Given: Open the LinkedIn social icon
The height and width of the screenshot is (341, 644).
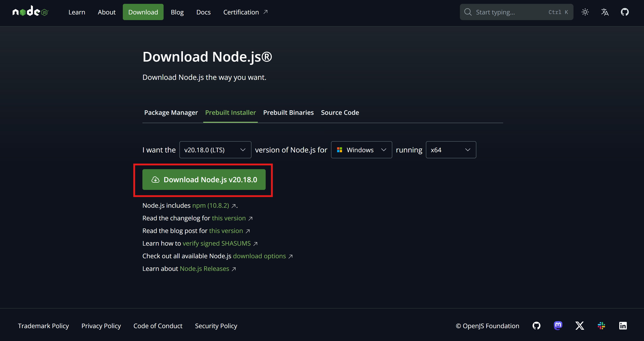Looking at the screenshot, I should [x=623, y=325].
